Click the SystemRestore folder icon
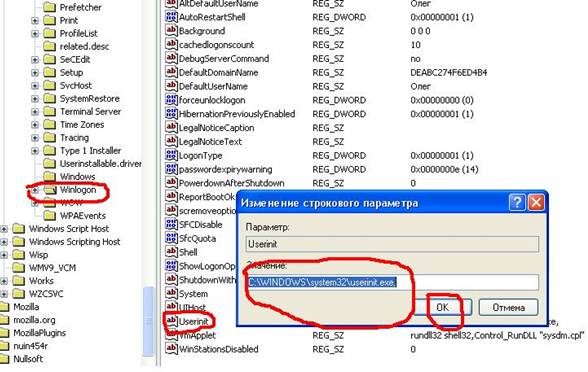 tap(50, 99)
